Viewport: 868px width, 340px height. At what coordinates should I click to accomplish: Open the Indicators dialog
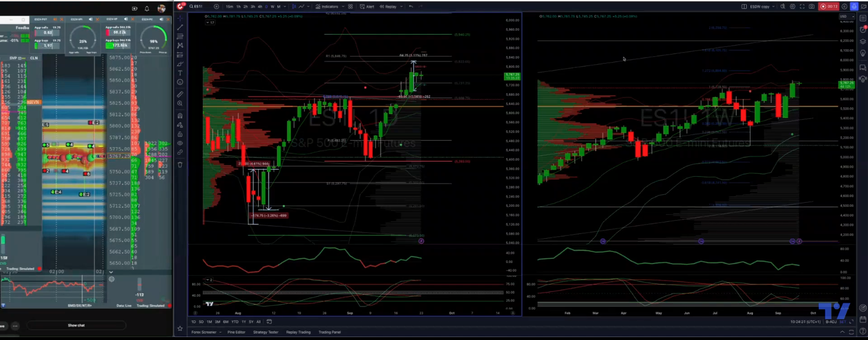click(327, 6)
